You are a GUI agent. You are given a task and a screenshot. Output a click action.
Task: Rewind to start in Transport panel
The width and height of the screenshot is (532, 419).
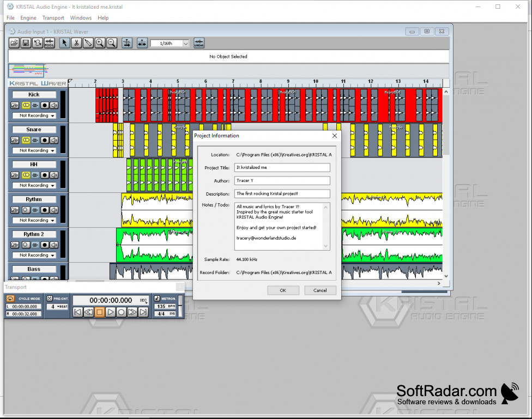click(78, 312)
